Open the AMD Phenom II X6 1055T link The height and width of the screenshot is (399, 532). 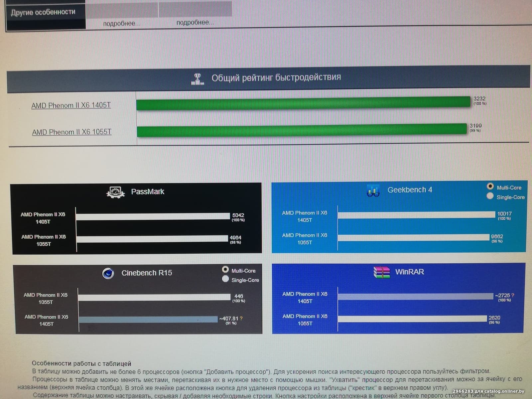click(72, 132)
